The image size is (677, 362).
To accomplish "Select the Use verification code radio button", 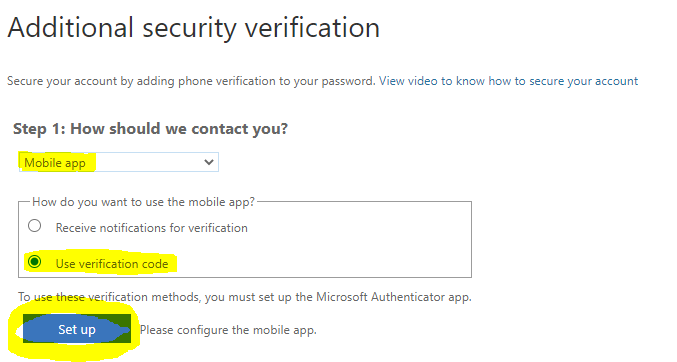I will 35,262.
